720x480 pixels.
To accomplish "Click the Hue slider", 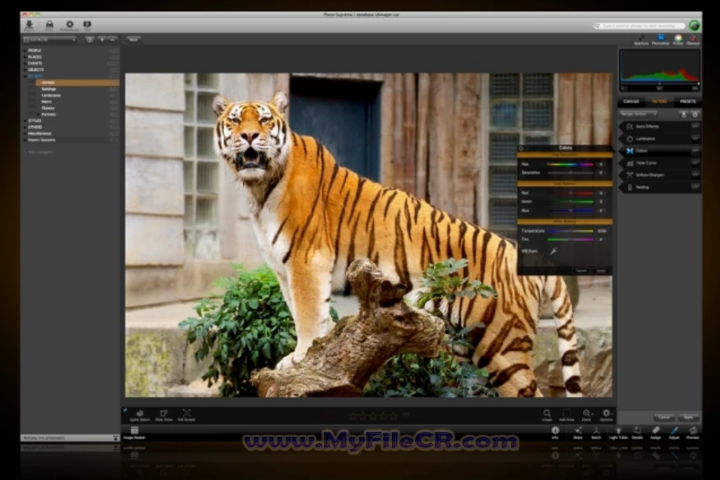I will (570, 164).
